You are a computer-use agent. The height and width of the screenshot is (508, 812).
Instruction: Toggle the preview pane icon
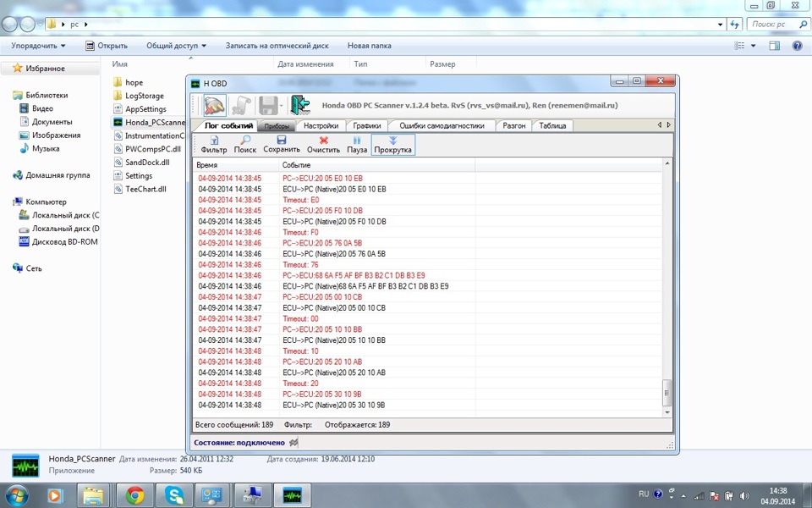[x=774, y=46]
